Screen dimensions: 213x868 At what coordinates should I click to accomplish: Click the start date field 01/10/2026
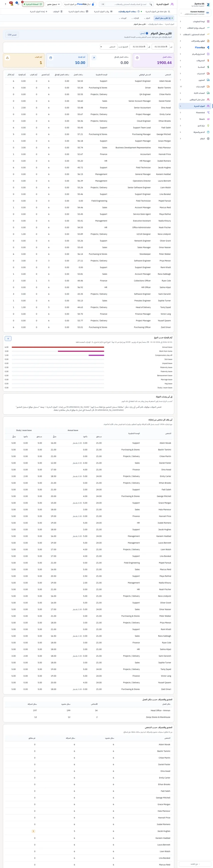(160, 47)
